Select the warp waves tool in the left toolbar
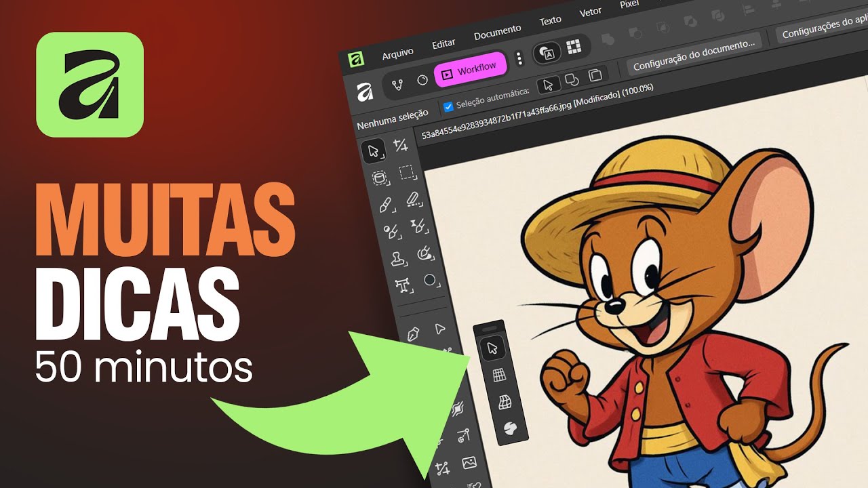 click(458, 409)
